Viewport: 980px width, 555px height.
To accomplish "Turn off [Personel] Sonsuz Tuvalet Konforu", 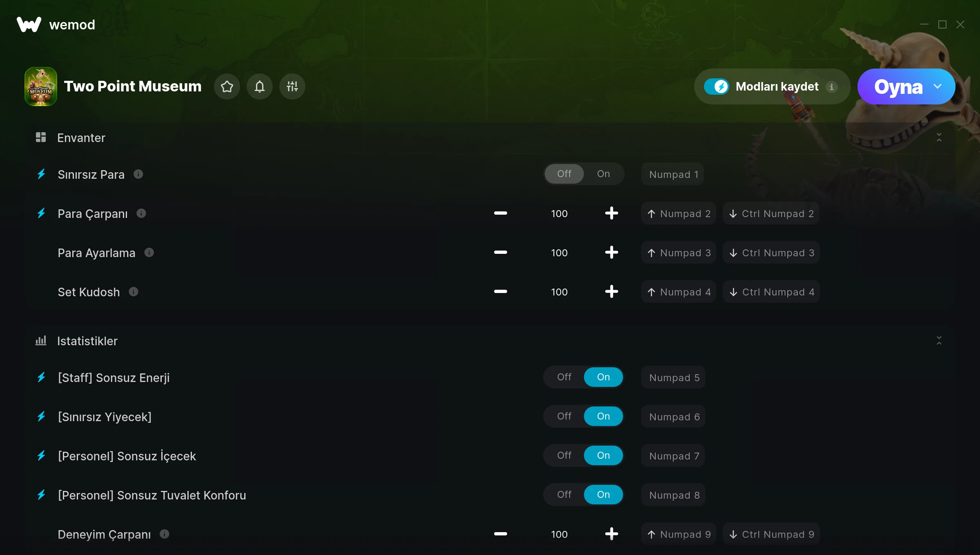I will 564,495.
